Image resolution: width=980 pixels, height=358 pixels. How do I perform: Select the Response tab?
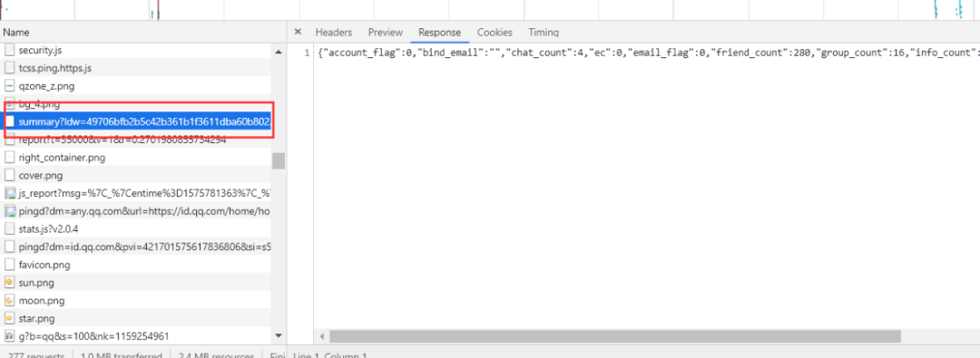[439, 33]
